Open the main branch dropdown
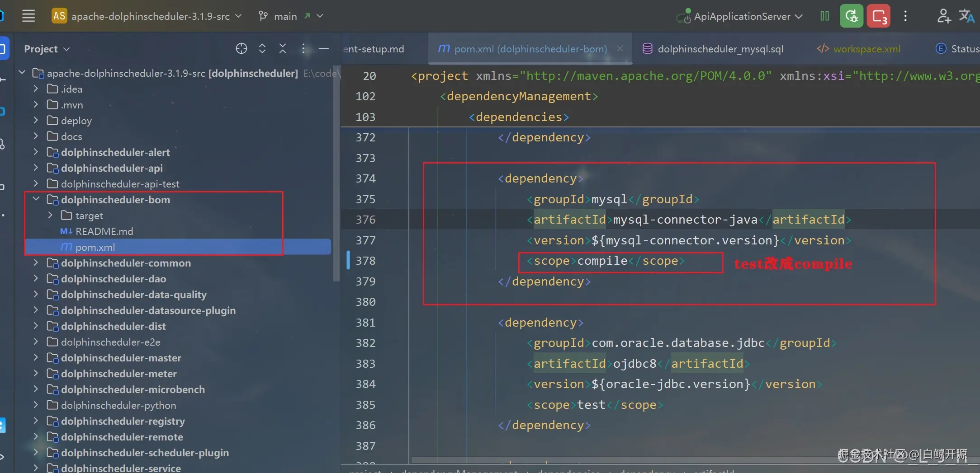The image size is (980, 473). pos(290,16)
